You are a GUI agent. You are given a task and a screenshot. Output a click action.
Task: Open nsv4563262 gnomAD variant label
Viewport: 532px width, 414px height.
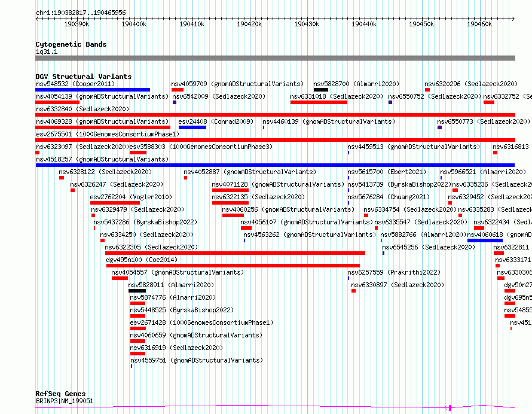[310, 235]
